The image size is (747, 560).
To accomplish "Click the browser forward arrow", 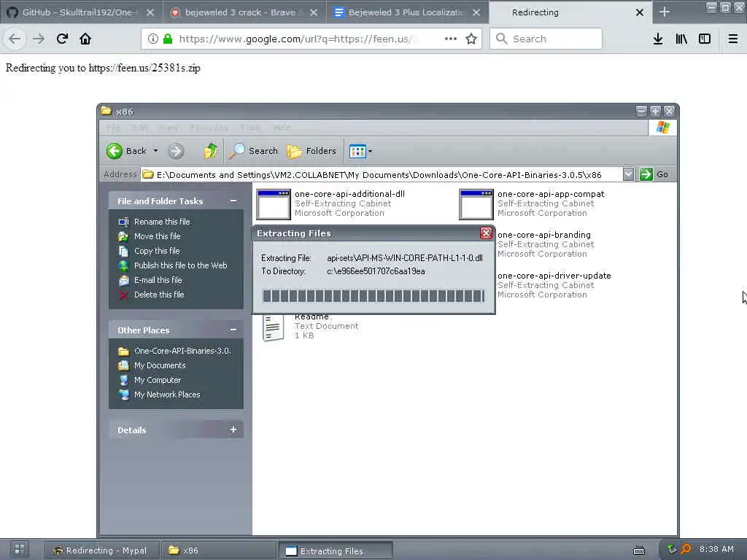I will [x=39, y=39].
